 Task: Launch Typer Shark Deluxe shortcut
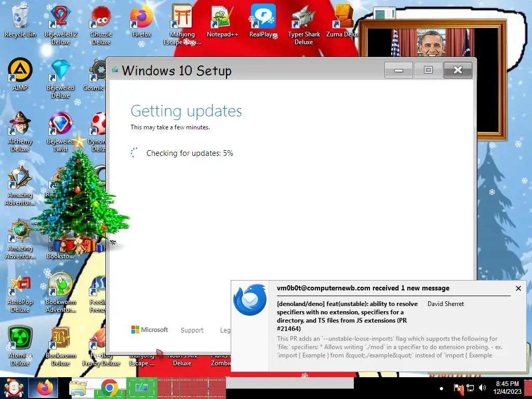click(303, 24)
